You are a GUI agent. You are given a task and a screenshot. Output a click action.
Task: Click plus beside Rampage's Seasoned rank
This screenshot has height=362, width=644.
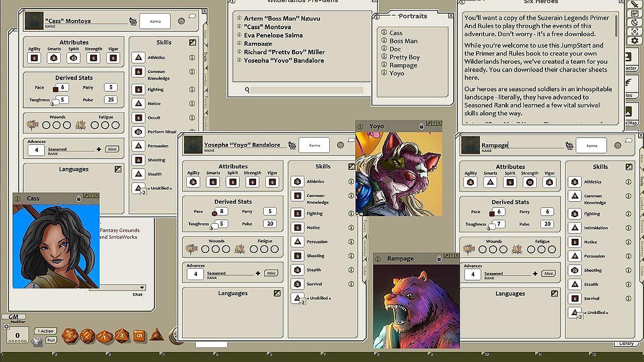point(535,274)
